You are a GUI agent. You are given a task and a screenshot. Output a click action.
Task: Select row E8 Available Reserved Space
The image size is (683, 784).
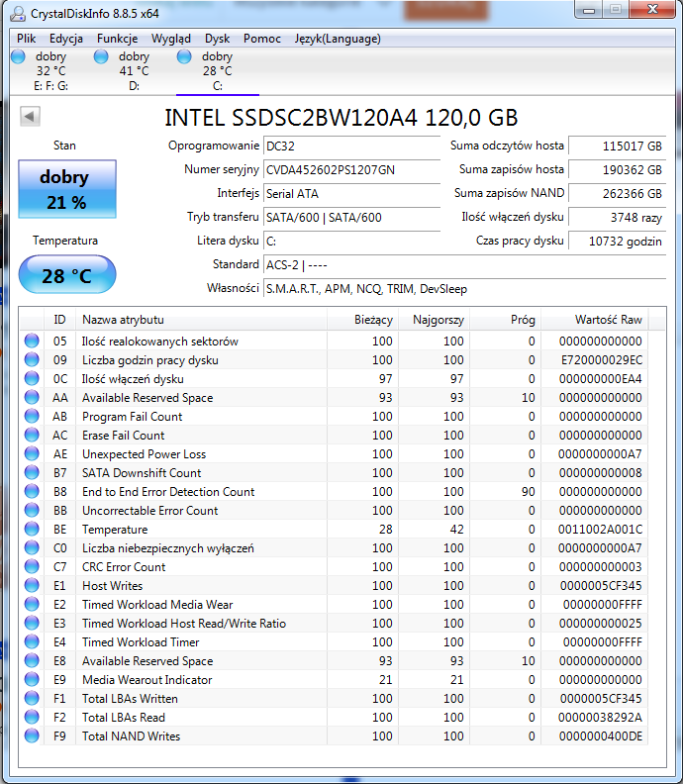(x=334, y=660)
